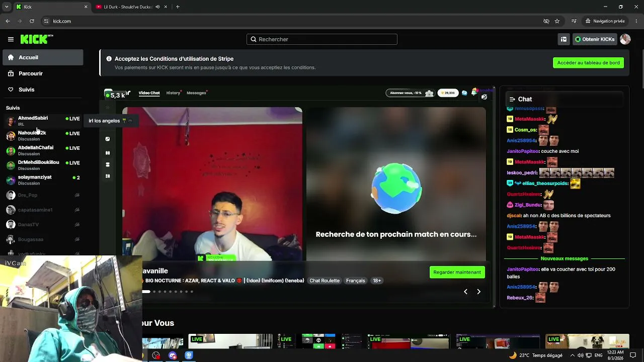Open the weather widget on taskbar
Viewport: 644px width, 362px height.
click(536, 355)
